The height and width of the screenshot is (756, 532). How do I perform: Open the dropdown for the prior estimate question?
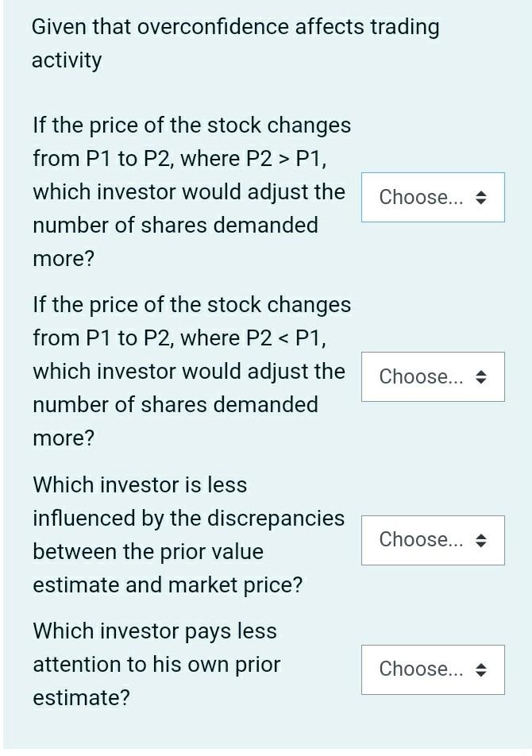coord(433,669)
